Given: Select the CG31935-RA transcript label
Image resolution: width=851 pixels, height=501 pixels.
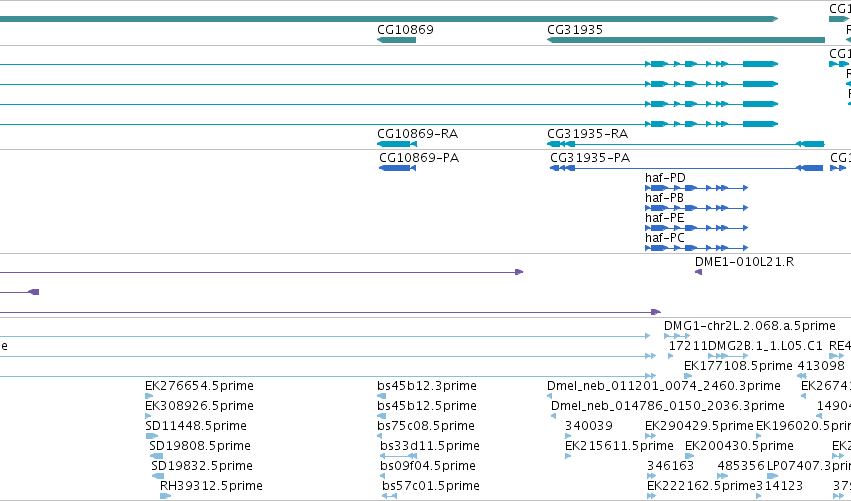Looking at the screenshot, I should coord(587,134).
